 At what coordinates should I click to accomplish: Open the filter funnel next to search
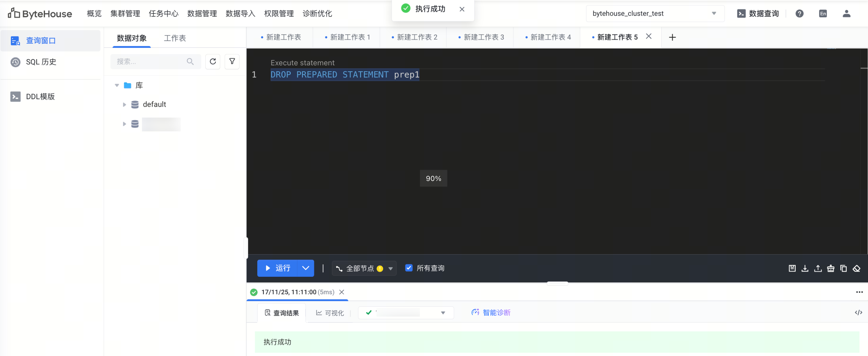click(232, 62)
